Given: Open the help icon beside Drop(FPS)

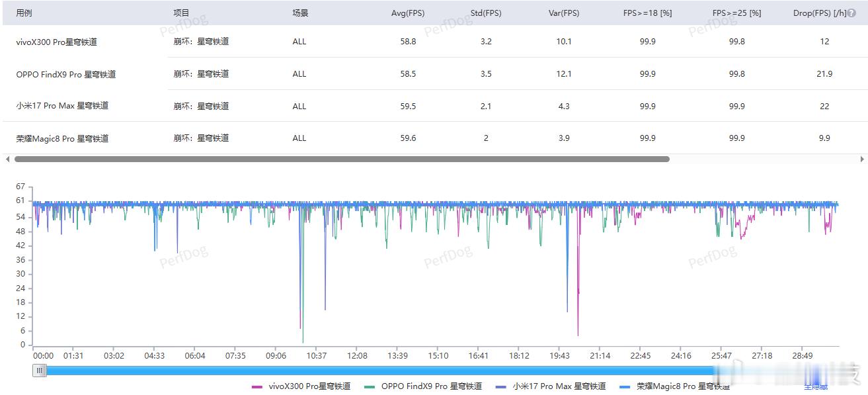Looking at the screenshot, I should 851,13.
